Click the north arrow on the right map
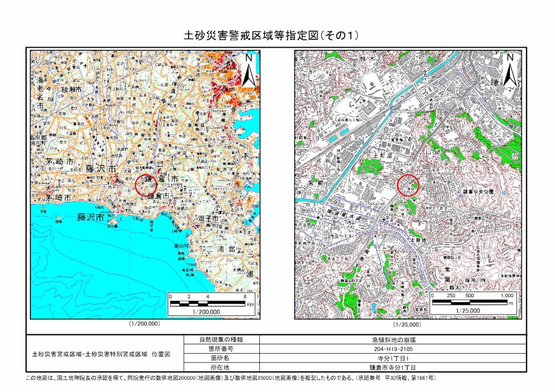This screenshot has width=555, height=392. [x=509, y=69]
